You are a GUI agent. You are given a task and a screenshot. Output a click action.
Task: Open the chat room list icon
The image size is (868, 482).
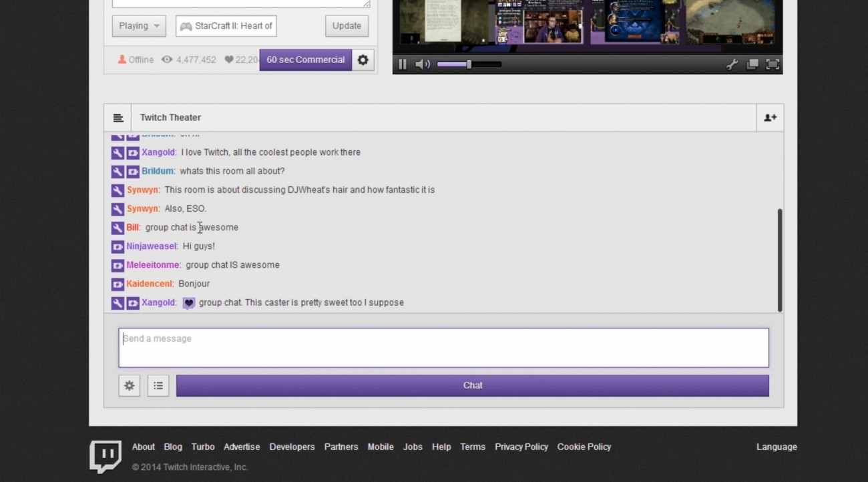coord(118,118)
